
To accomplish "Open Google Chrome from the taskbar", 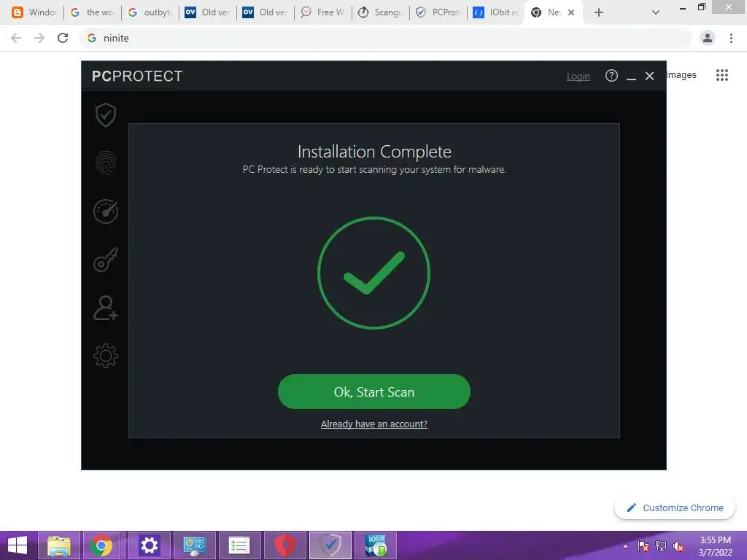I will coord(101,545).
